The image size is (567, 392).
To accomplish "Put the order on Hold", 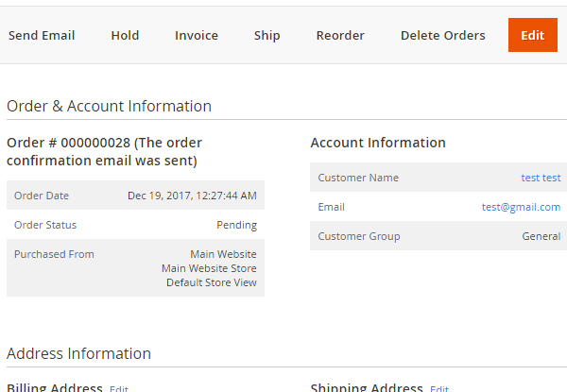I will tap(125, 36).
